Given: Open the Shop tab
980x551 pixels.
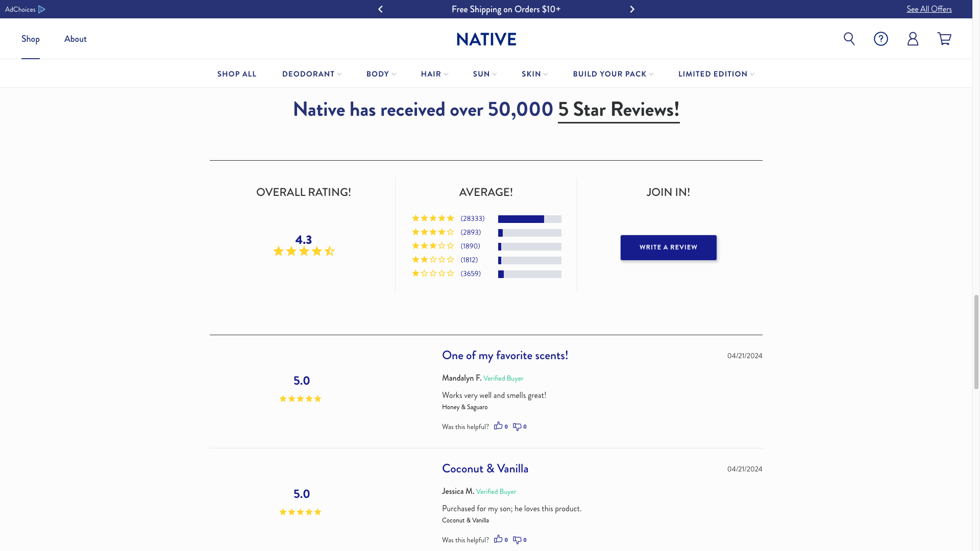Looking at the screenshot, I should (x=31, y=39).
